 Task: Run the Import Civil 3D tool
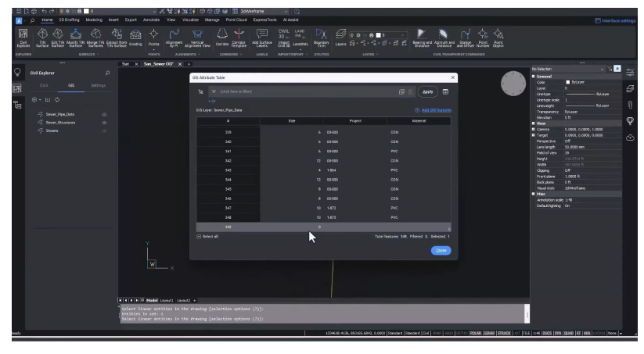point(284,38)
